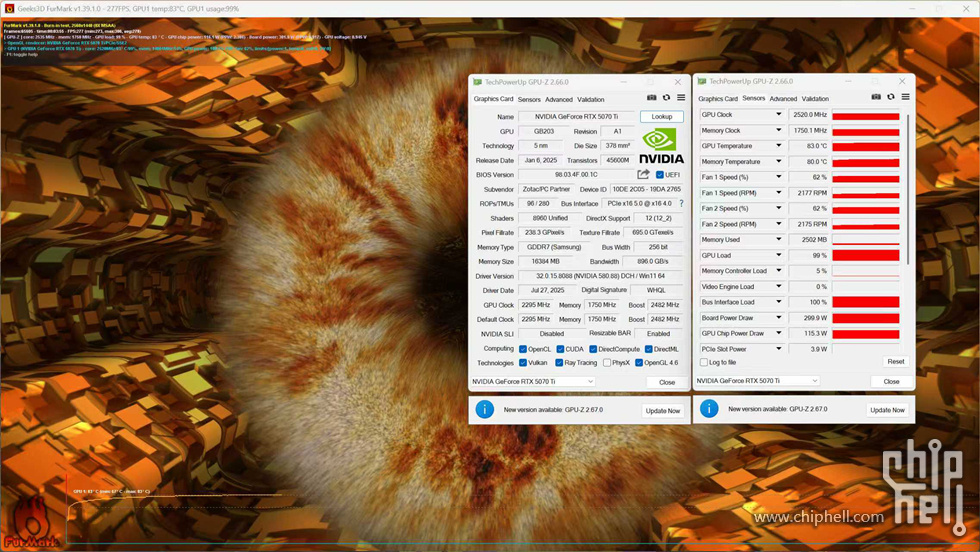
Task: Open GPU Load sensor dropdown
Action: click(x=778, y=255)
